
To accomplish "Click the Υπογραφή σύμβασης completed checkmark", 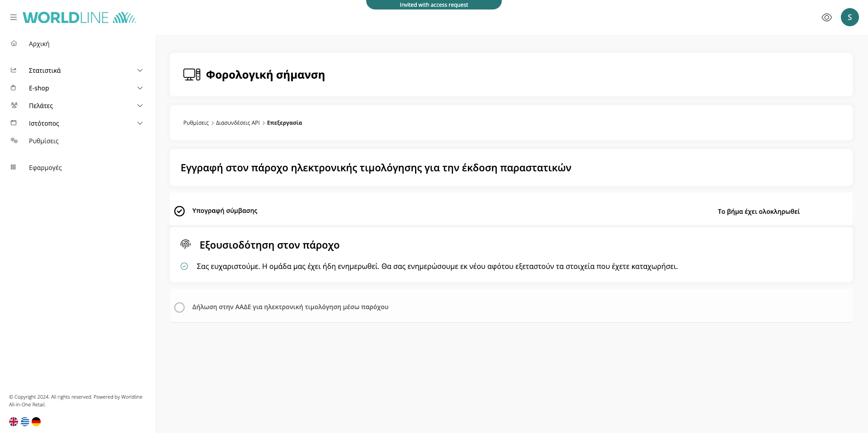I will (179, 211).
